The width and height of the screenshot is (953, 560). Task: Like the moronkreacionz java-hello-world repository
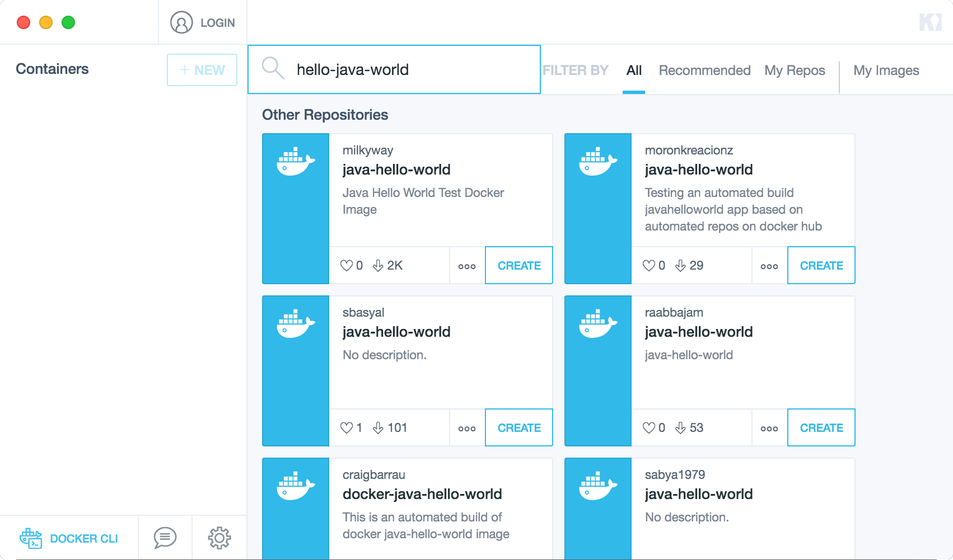click(649, 266)
